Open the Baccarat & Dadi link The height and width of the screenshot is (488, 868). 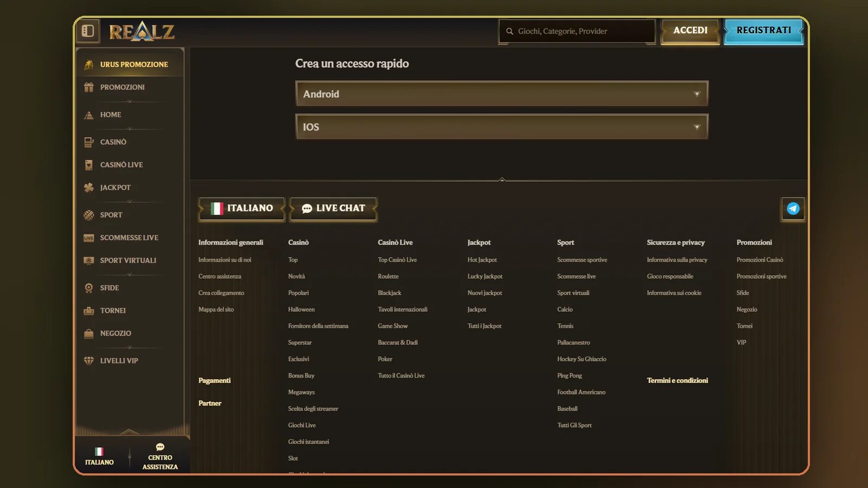(398, 343)
